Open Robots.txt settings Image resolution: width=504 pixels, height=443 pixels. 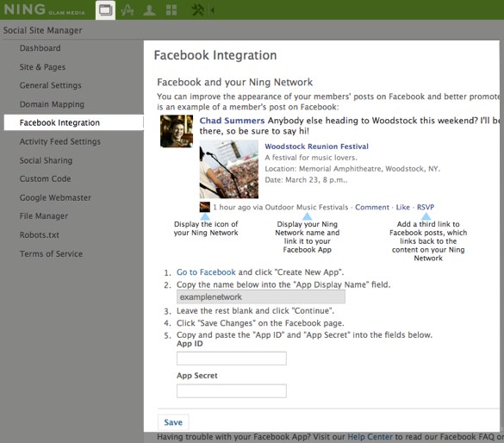point(40,234)
